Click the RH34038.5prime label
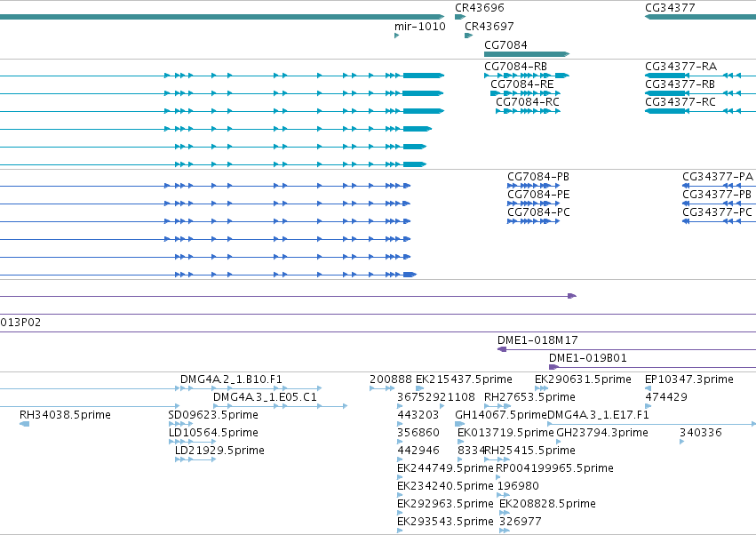 [x=65, y=415]
